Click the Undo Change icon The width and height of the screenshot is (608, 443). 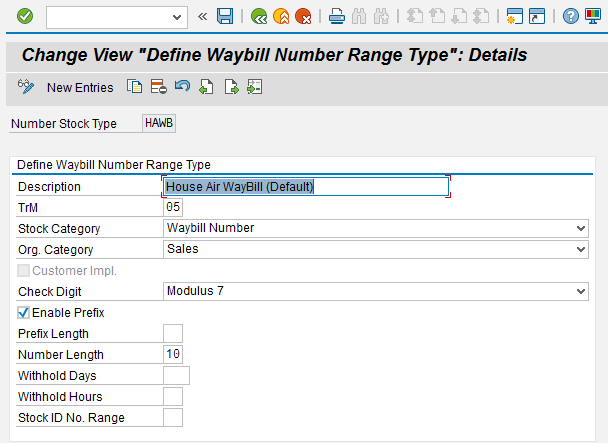pos(182,88)
